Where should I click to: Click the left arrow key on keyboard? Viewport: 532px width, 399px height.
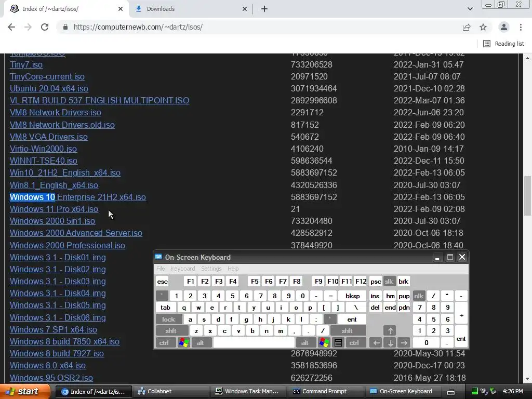coord(376,343)
